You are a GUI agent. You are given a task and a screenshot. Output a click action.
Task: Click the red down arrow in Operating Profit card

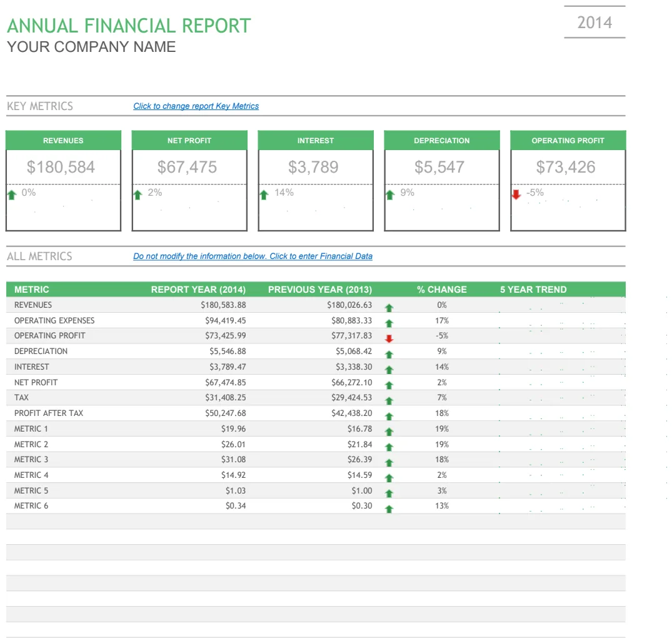tap(516, 195)
